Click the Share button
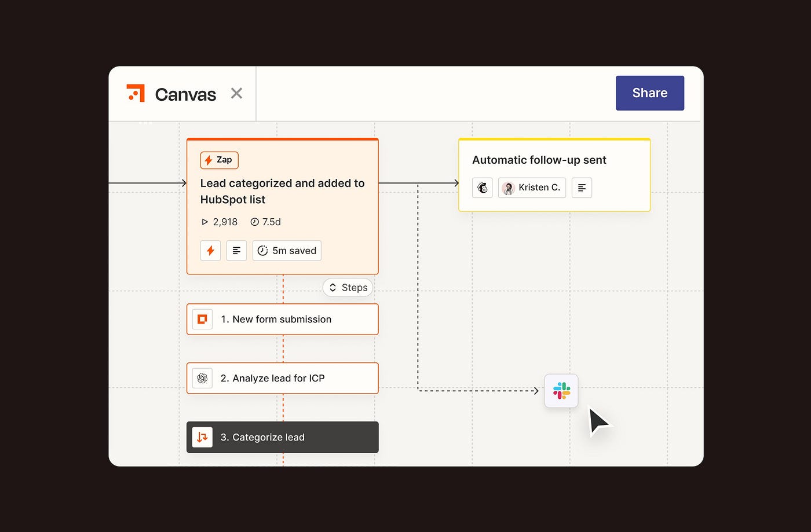 tap(650, 93)
